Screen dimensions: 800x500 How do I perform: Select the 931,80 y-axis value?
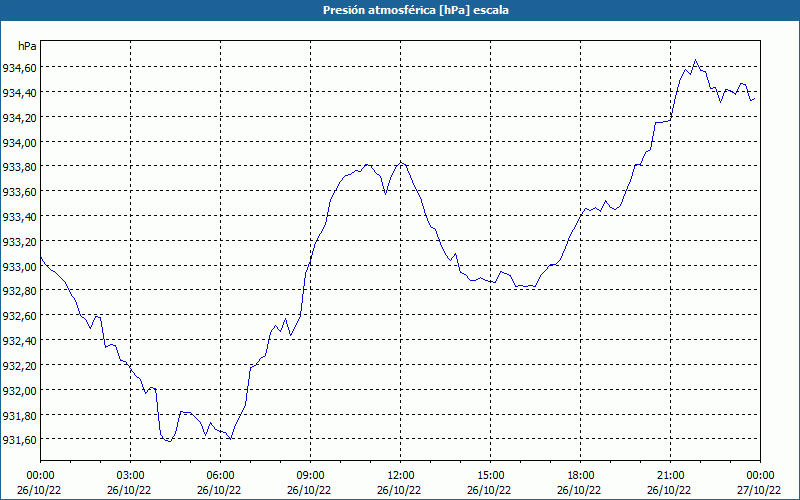pos(19,415)
